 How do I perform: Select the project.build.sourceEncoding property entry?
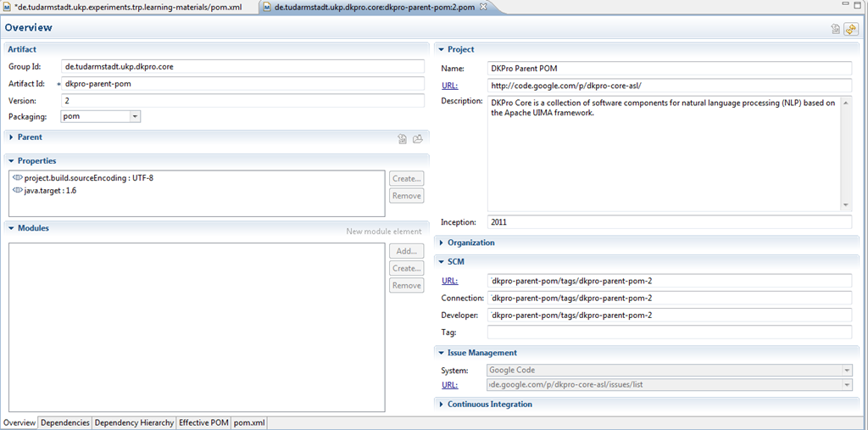[83, 178]
